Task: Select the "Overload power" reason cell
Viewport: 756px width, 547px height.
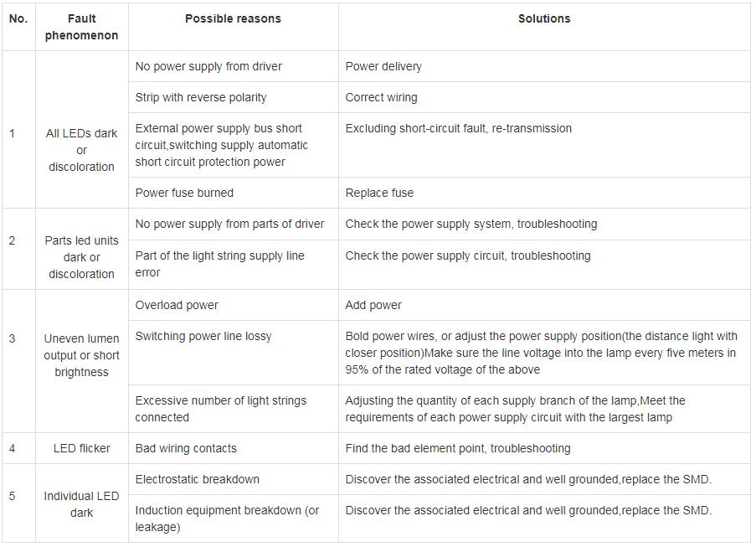Action: click(177, 305)
